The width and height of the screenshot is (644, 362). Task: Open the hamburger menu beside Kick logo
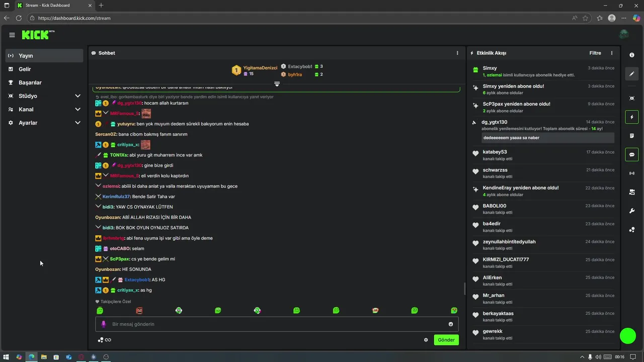(12, 35)
